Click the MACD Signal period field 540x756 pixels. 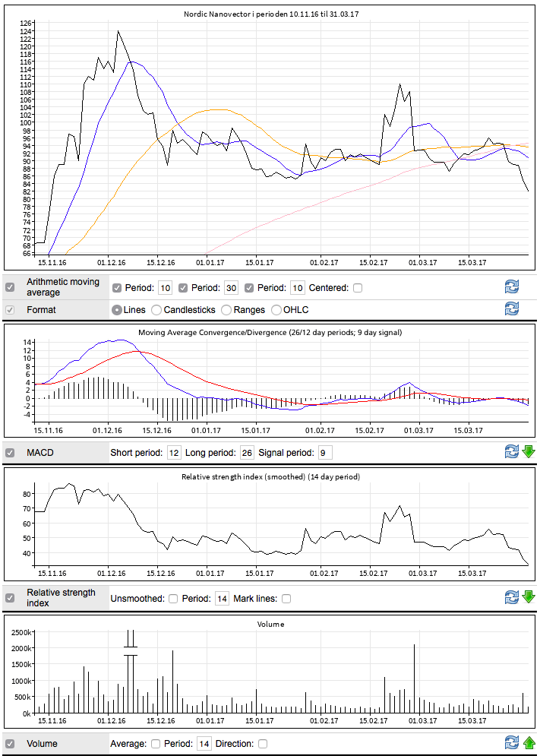click(x=325, y=453)
